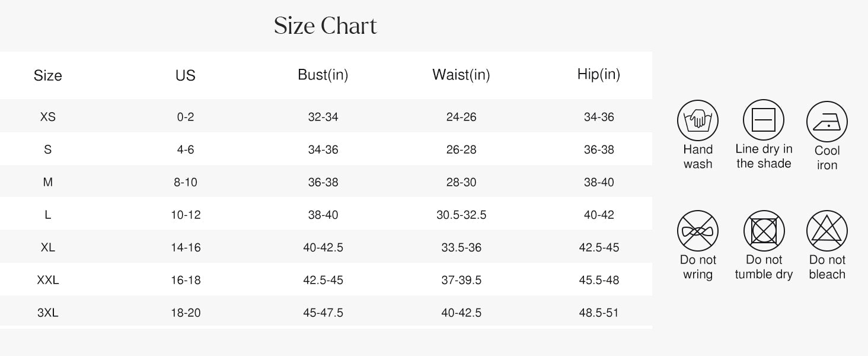Click the Waist(in) column header
Screen dimensions: 868x356
point(461,75)
